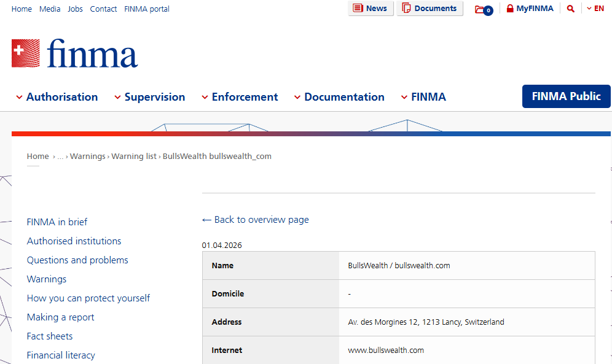612x364 pixels.
Task: Open FINMA in brief sidebar link
Action: pos(57,222)
